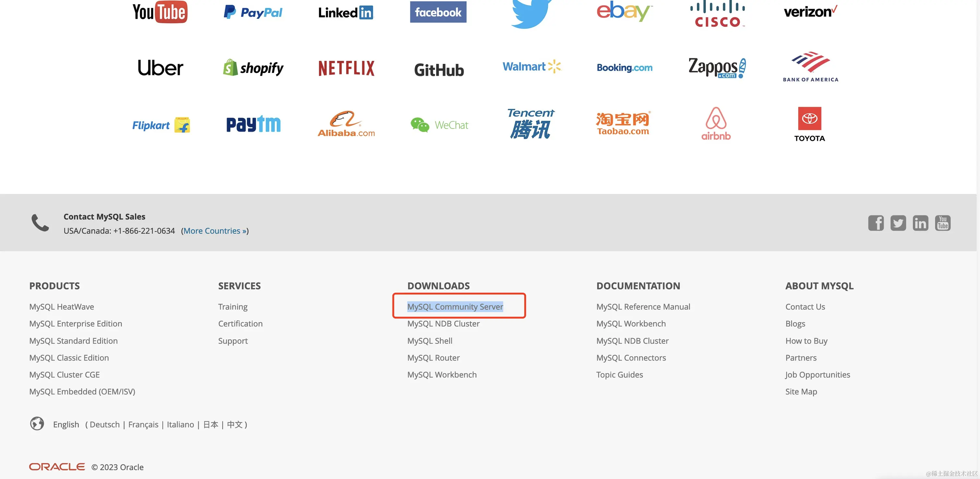Open MySQL Enterprise Edition link
Image resolution: width=980 pixels, height=479 pixels.
click(x=76, y=324)
